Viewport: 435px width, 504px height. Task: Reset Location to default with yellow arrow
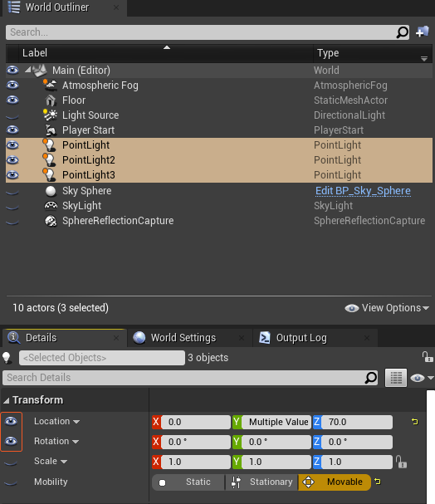coord(415,422)
